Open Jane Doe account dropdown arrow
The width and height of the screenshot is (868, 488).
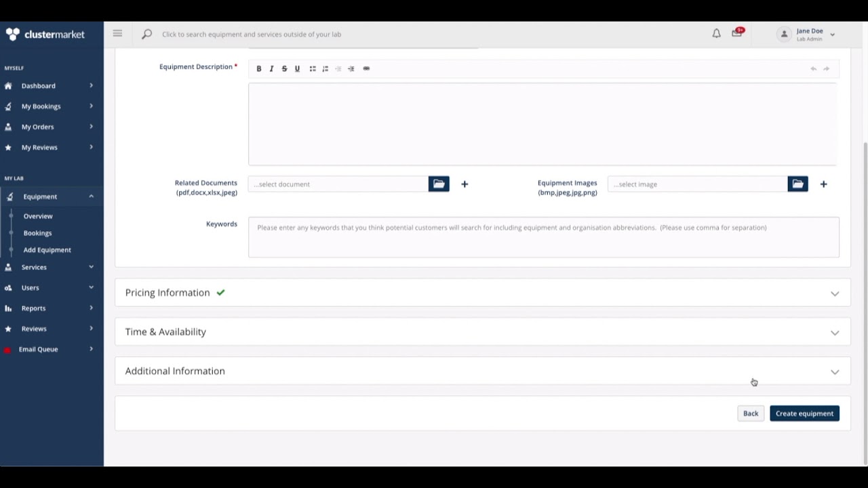pos(832,35)
